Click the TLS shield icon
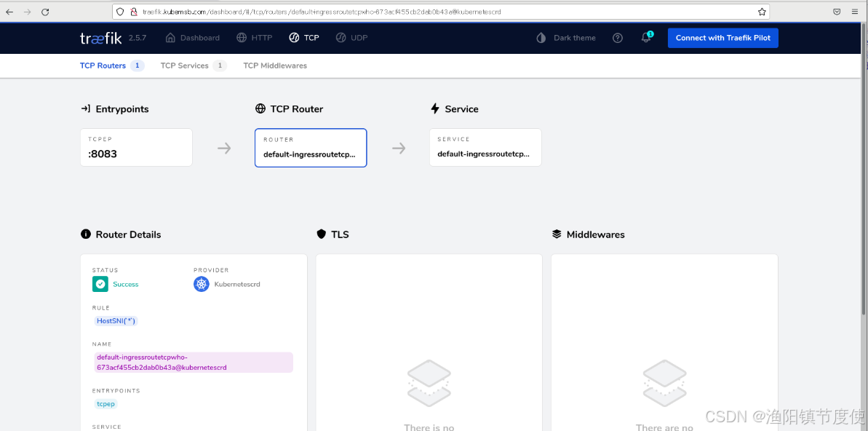The height and width of the screenshot is (431, 868). 321,234
